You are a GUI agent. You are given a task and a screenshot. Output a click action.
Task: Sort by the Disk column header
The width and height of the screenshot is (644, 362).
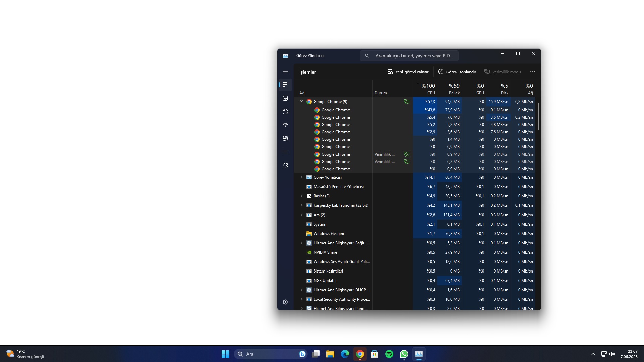point(499,89)
